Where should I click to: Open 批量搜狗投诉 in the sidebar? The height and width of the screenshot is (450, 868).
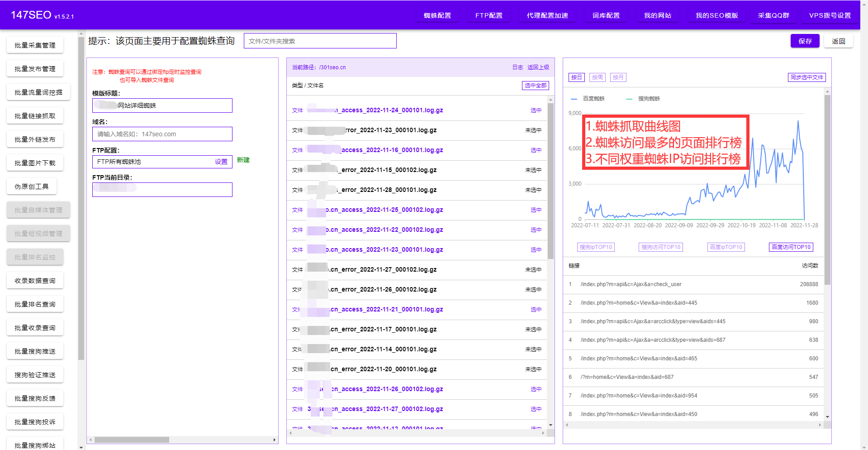pos(35,422)
